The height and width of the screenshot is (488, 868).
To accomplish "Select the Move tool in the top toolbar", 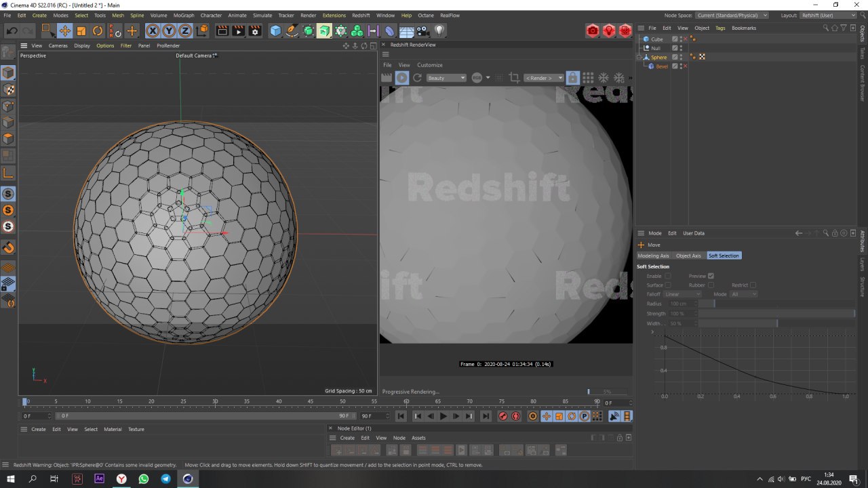I will (64, 30).
